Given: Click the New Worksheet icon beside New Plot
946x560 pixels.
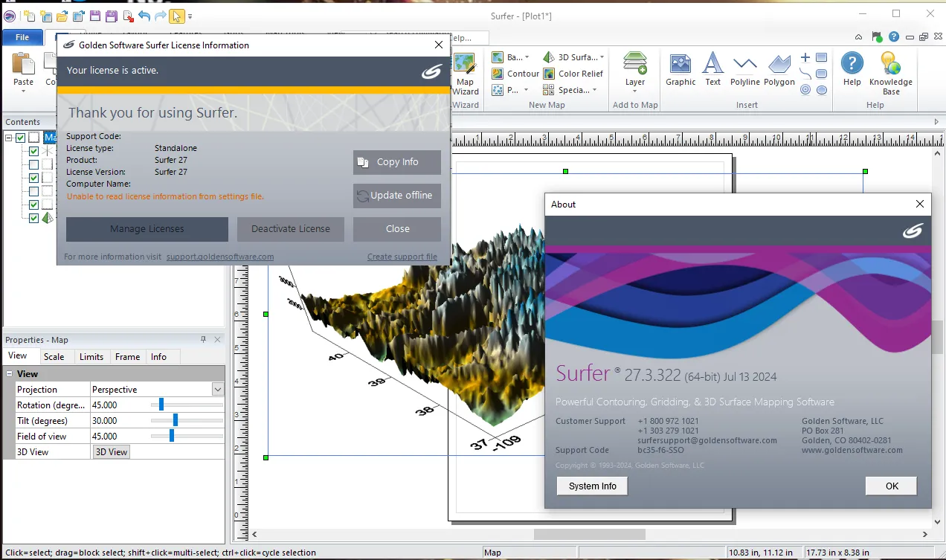Looking at the screenshot, I should (46, 16).
